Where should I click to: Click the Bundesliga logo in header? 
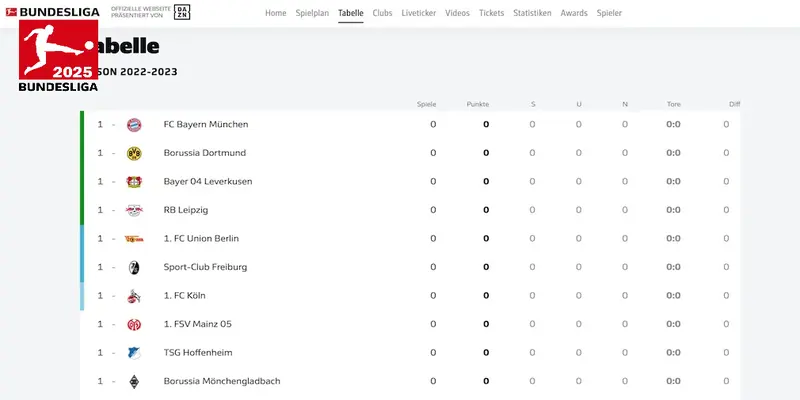pyautogui.click(x=52, y=12)
